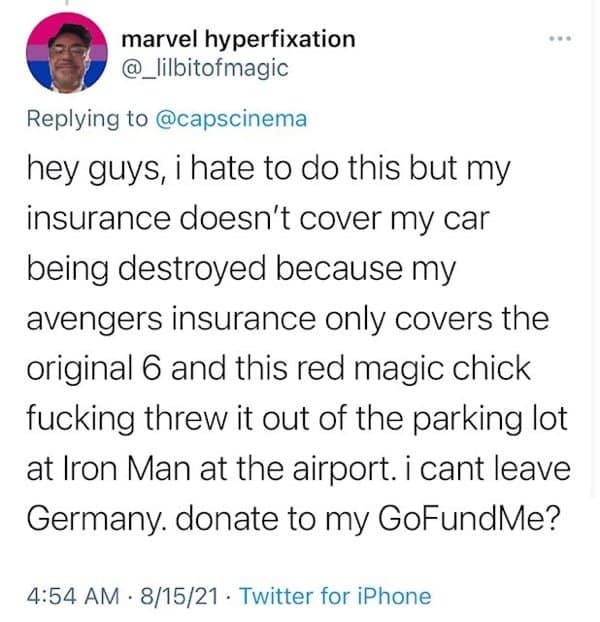
Task: Open the "Twitter for iPhone" source link
Action: coord(336,597)
